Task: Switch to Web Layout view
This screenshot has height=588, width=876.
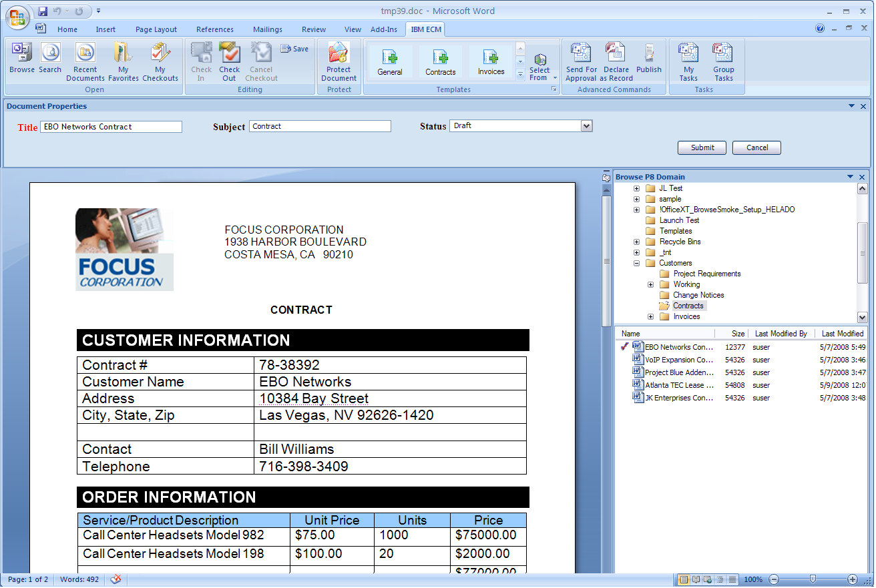Action: click(708, 579)
